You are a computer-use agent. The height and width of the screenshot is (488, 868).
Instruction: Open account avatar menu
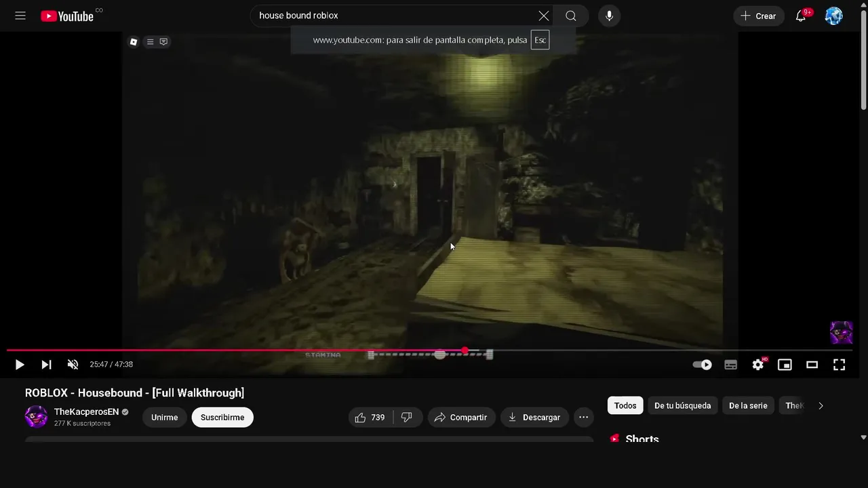point(833,16)
